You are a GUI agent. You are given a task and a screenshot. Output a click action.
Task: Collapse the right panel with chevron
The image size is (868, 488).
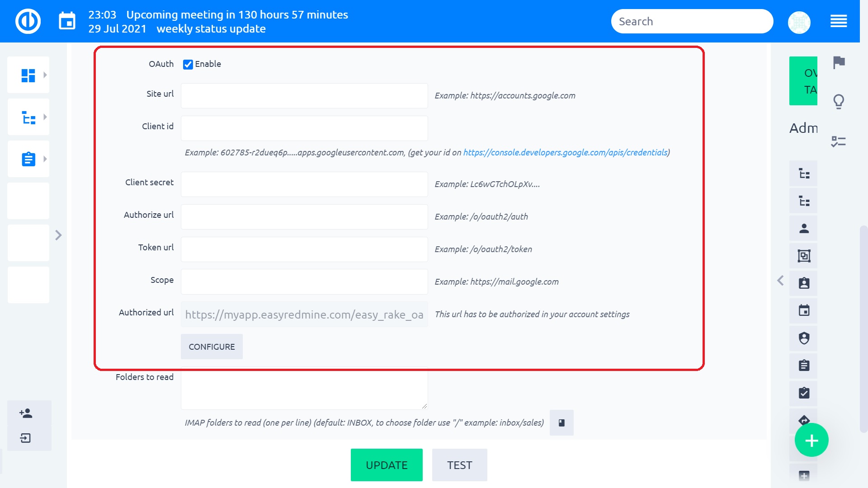pyautogui.click(x=780, y=281)
